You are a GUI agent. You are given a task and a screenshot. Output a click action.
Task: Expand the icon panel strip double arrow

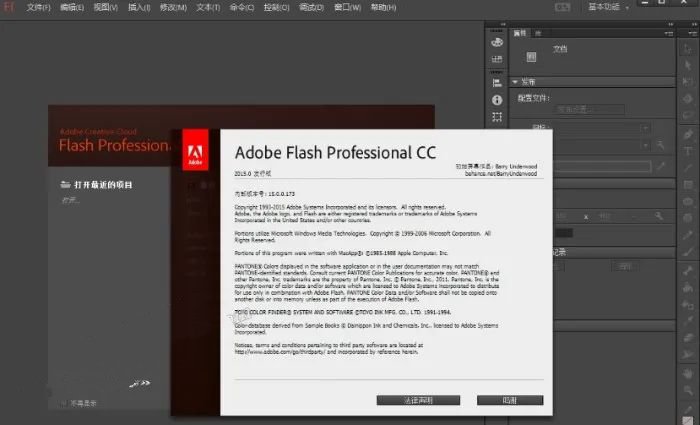(x=503, y=24)
